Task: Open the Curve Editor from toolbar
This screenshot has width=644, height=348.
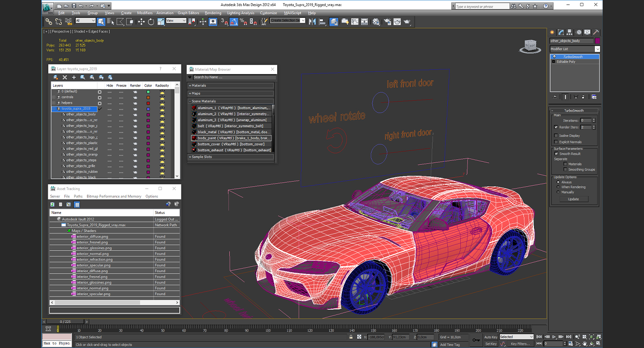Action: coord(355,21)
